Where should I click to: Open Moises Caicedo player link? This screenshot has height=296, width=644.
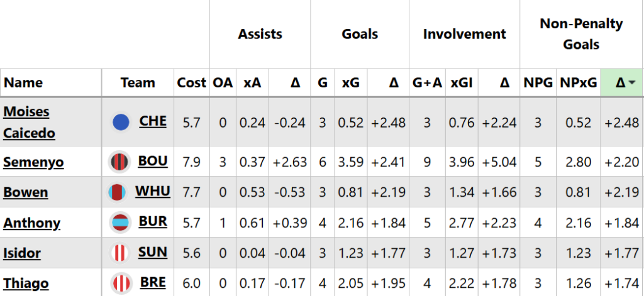29,122
